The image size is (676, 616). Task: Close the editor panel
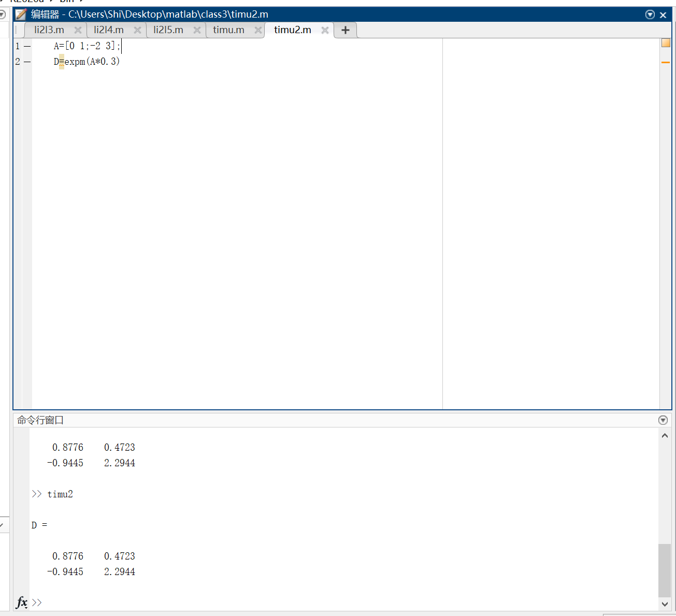tap(663, 15)
